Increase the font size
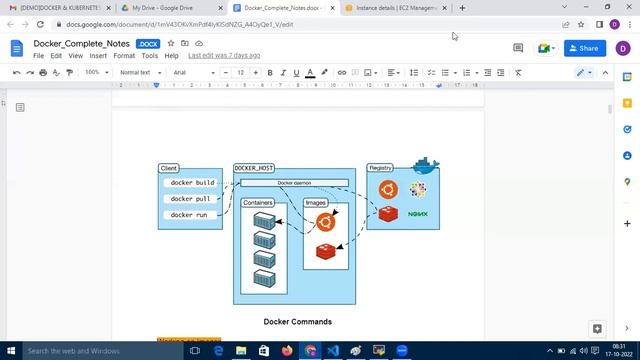The width and height of the screenshot is (640, 360). [256, 73]
